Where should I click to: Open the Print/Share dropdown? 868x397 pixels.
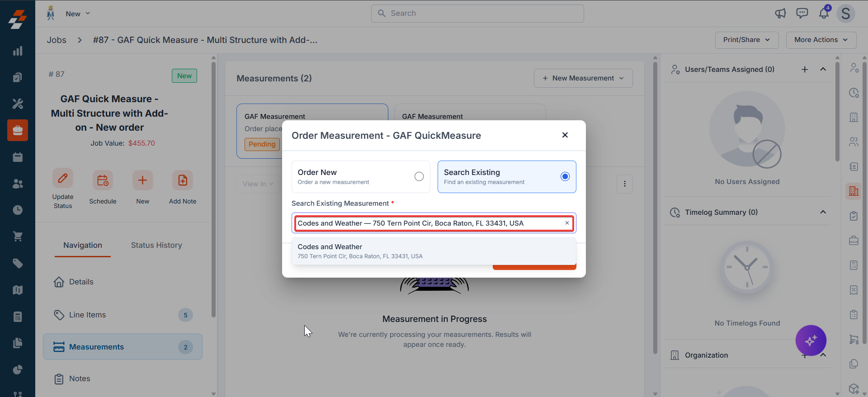(x=747, y=40)
